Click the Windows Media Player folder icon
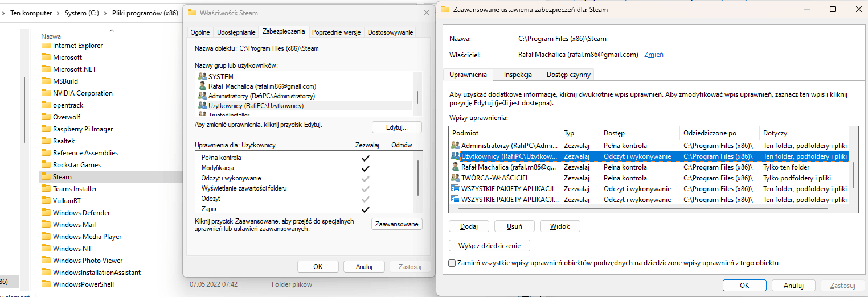 [x=46, y=237]
